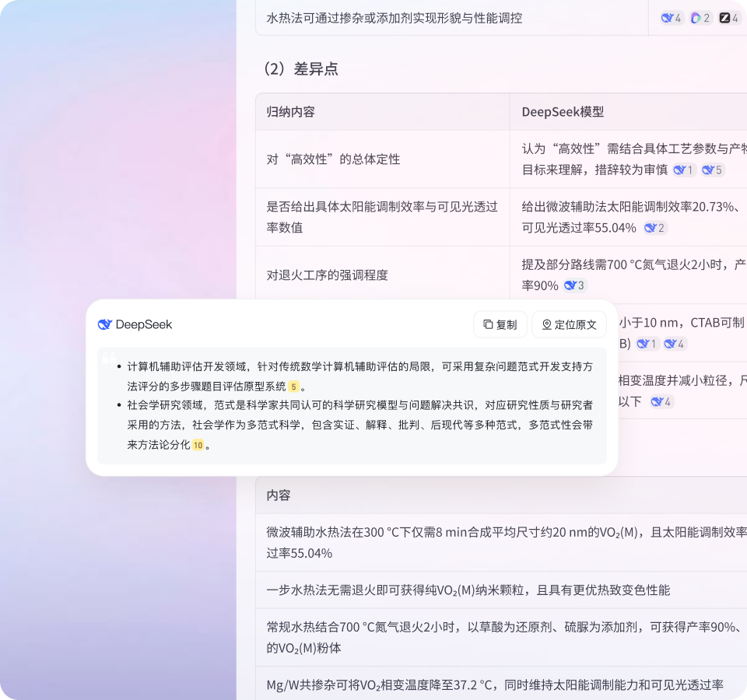Click the 定位原文 button to locate source
Viewport: 747px width, 700px height.
[570, 325]
